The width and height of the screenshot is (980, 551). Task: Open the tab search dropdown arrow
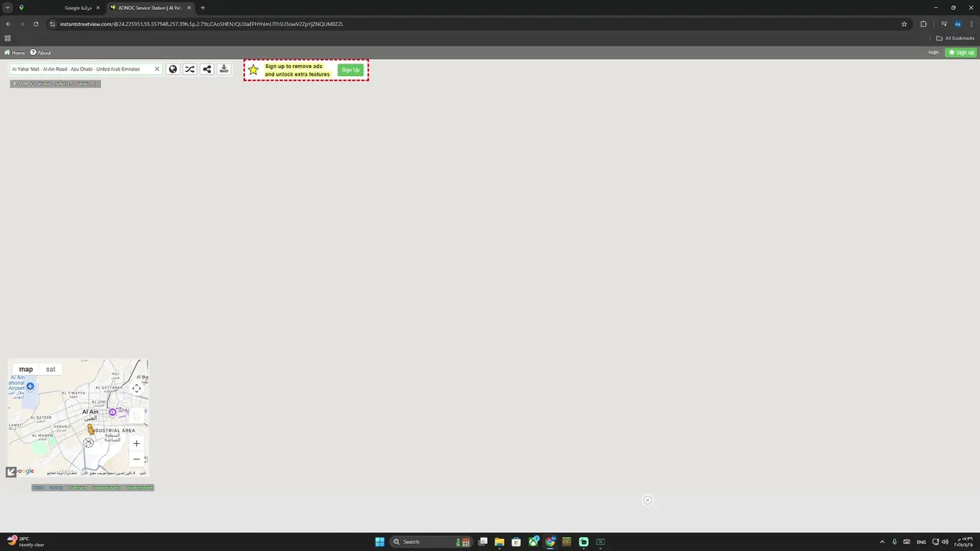[x=8, y=8]
